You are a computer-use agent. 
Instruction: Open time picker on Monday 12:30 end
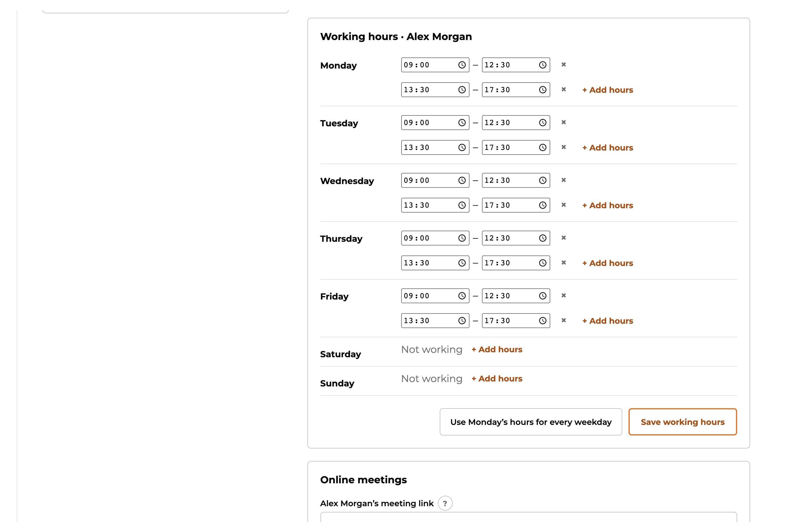tap(542, 65)
